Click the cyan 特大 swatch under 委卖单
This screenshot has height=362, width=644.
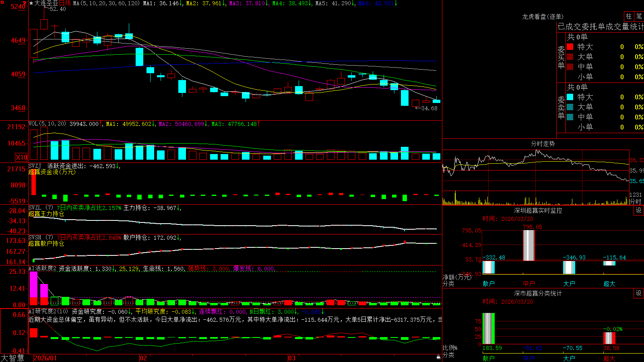point(570,97)
